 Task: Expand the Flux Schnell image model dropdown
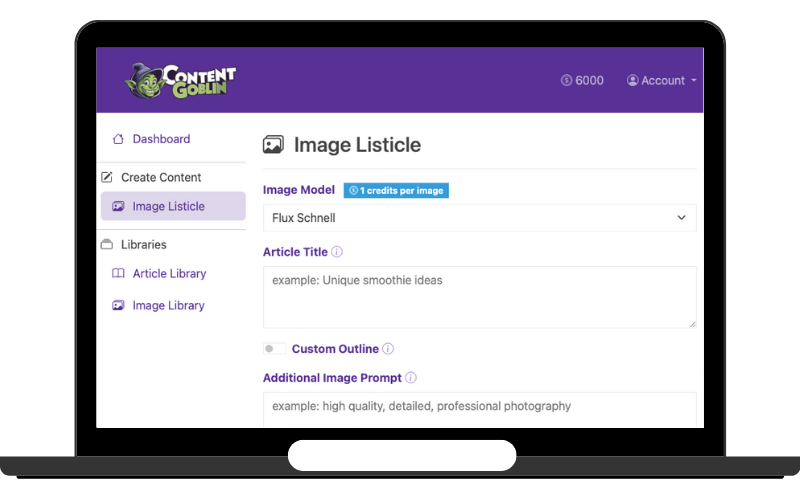tap(479, 218)
